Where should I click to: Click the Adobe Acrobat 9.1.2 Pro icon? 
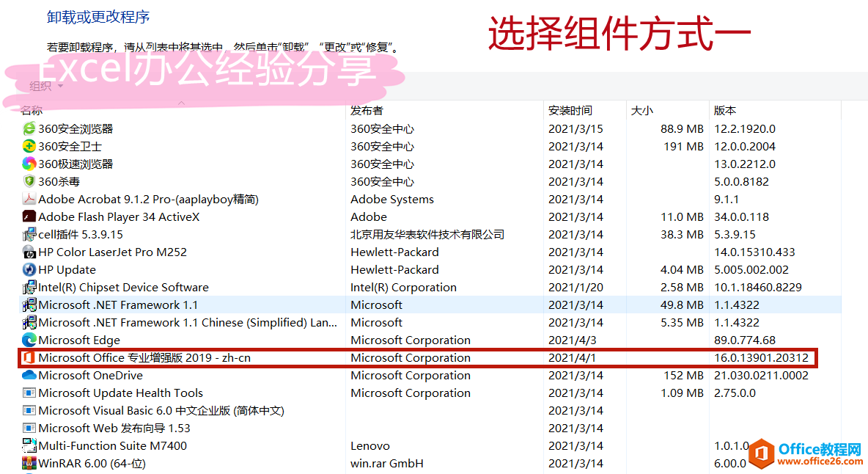[29, 199]
